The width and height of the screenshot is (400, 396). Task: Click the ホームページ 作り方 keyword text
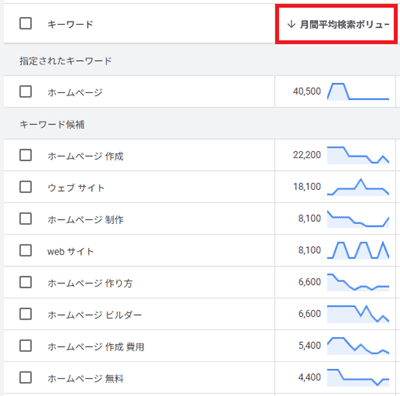pos(90,283)
